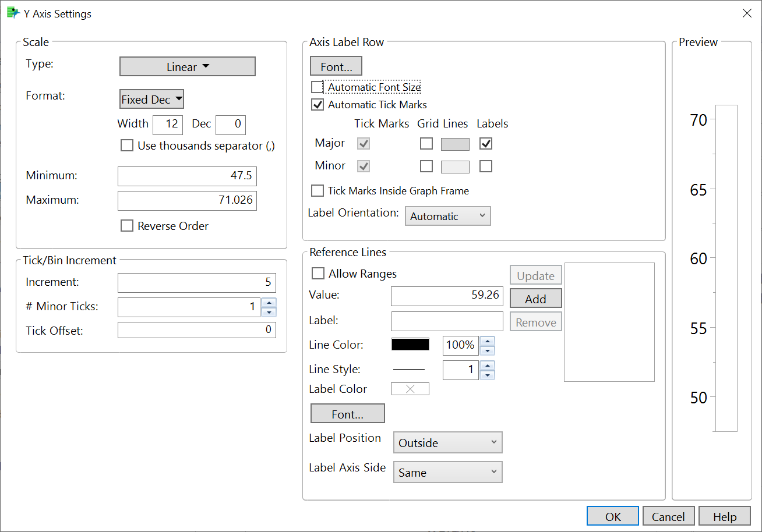Click the Line Style preview line
The width and height of the screenshot is (762, 532).
tap(409, 370)
